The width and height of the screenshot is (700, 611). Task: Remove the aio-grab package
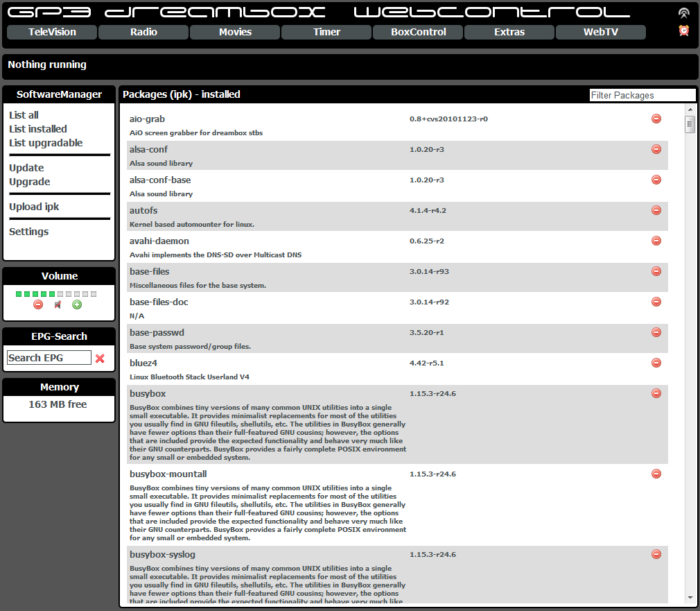(656, 119)
